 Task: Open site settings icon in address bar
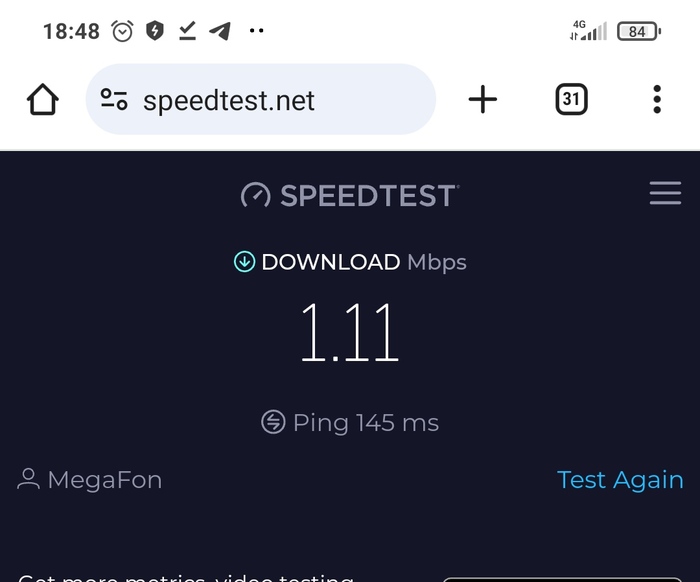point(114,100)
